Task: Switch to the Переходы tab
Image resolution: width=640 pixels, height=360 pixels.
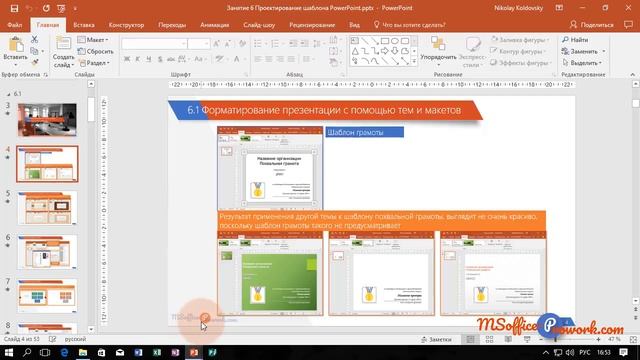Action: click(172, 25)
